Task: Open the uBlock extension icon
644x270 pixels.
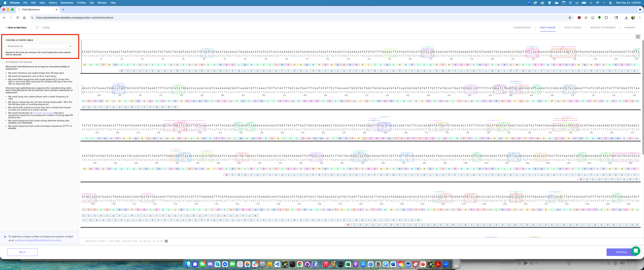Action: pos(579,18)
